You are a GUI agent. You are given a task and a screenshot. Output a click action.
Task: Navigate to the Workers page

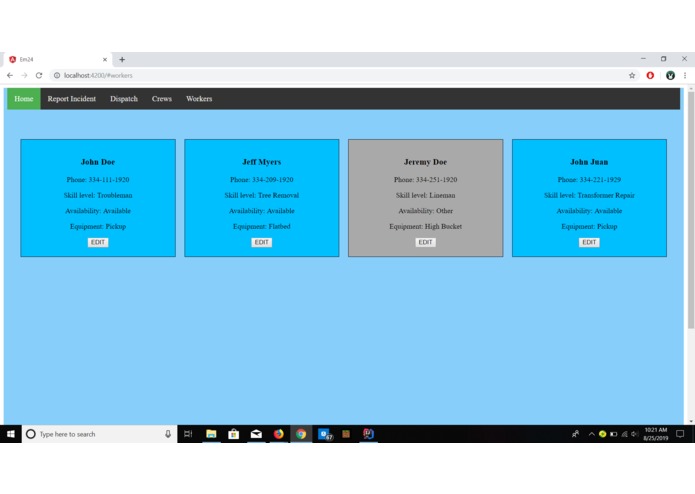click(x=199, y=99)
